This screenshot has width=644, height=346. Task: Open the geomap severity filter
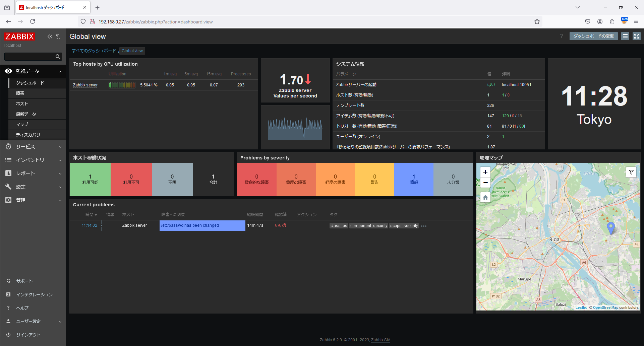coord(631,172)
